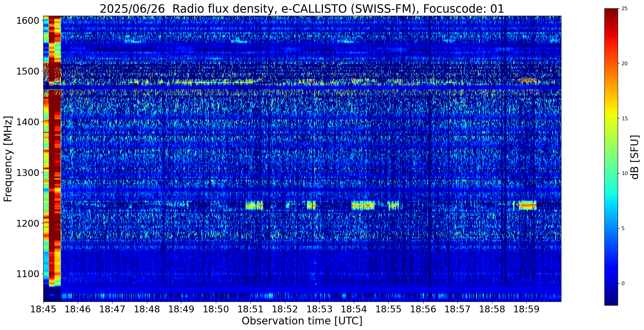This screenshot has height=330, width=644.
Task: Click the yellow burst at 18:51 near 1235 MHz
Action: coord(254,205)
